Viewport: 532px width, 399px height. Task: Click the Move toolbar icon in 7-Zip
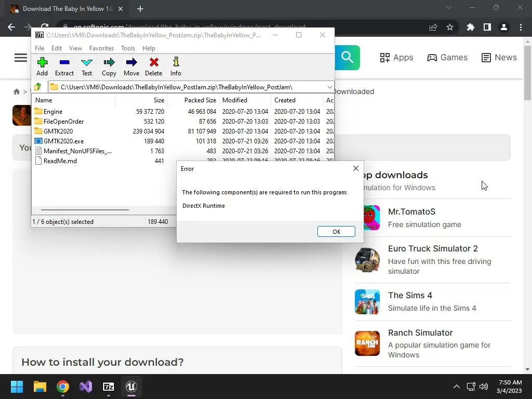click(x=131, y=66)
